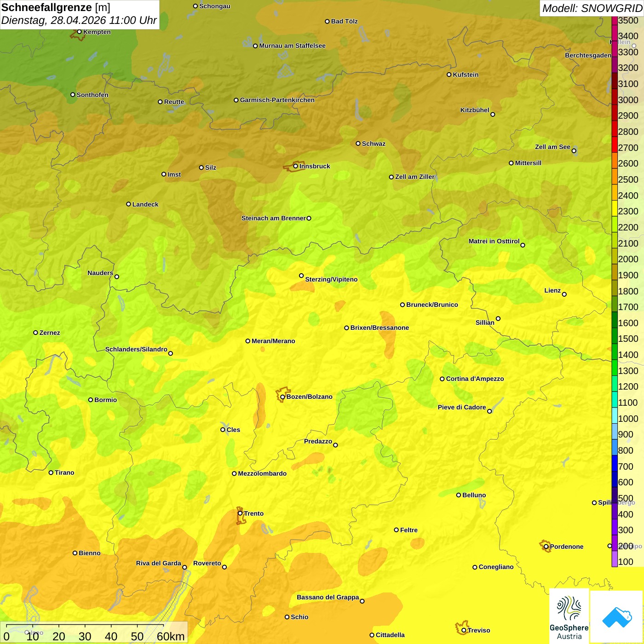
Task: Click the 'Cles' label
Action: pyautogui.click(x=233, y=430)
